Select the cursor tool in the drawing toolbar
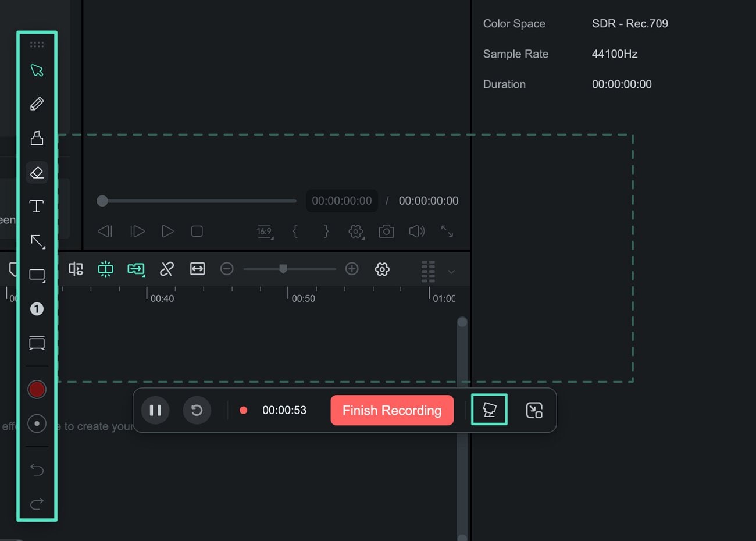 tap(37, 70)
